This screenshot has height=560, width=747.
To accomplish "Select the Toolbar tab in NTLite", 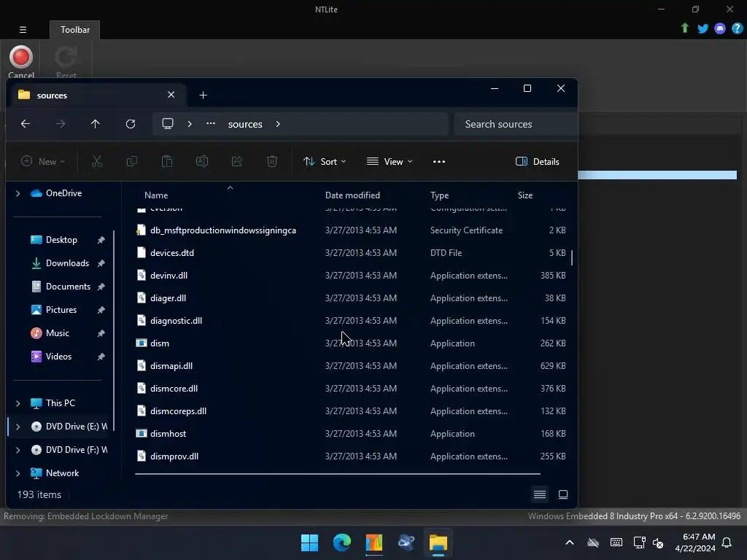I will [75, 29].
